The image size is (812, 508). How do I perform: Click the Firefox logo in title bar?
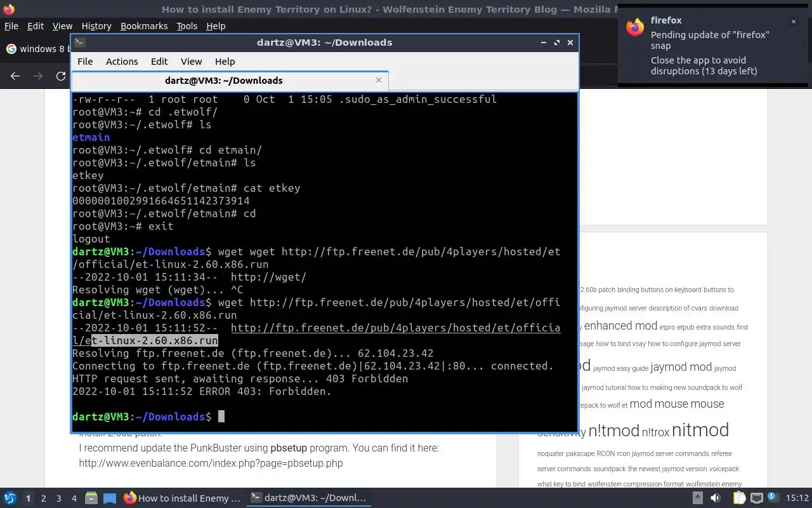point(8,9)
